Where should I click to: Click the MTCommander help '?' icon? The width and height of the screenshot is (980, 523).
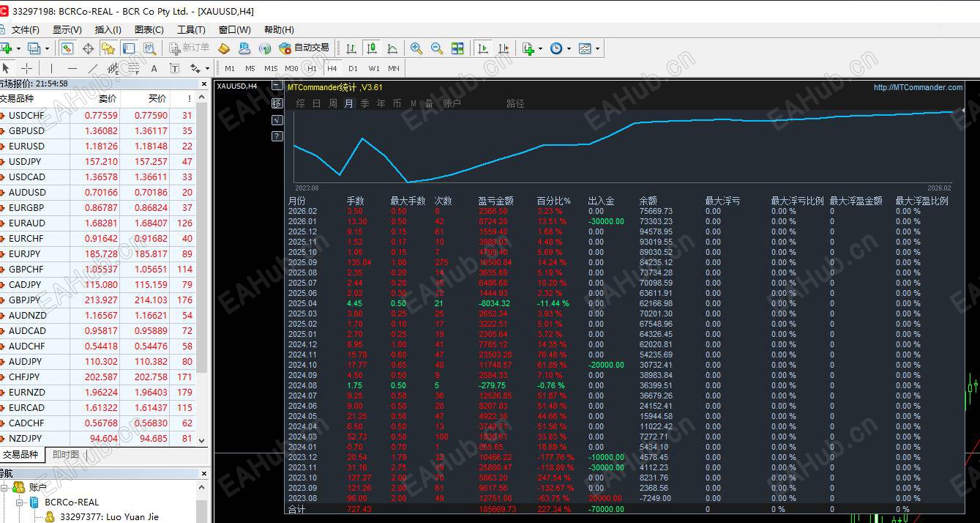point(277,136)
